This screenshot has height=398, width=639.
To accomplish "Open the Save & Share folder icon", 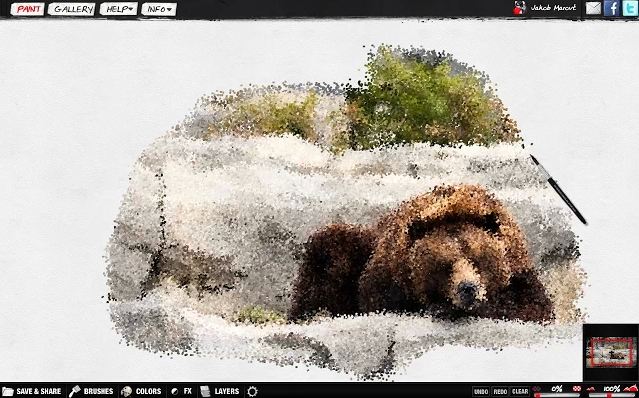I will [7, 391].
